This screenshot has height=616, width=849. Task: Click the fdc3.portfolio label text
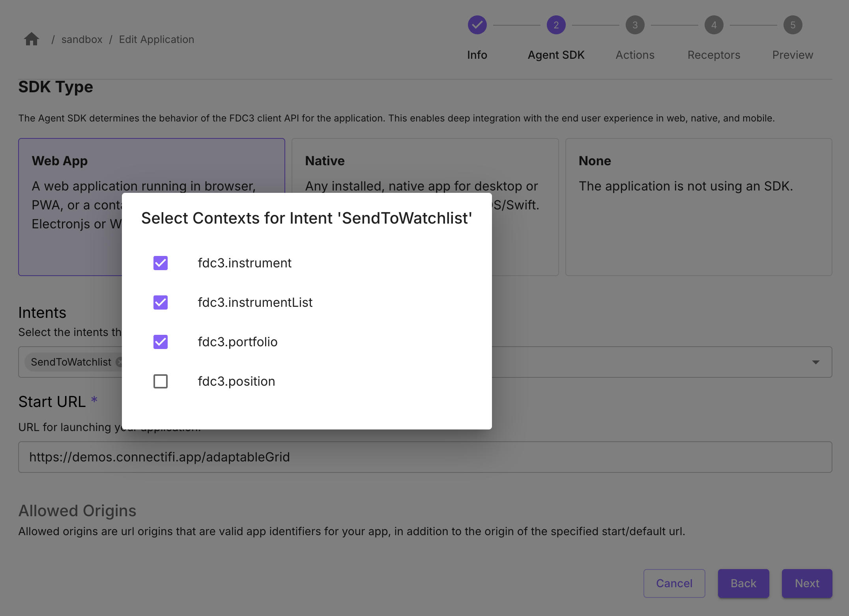tap(237, 342)
